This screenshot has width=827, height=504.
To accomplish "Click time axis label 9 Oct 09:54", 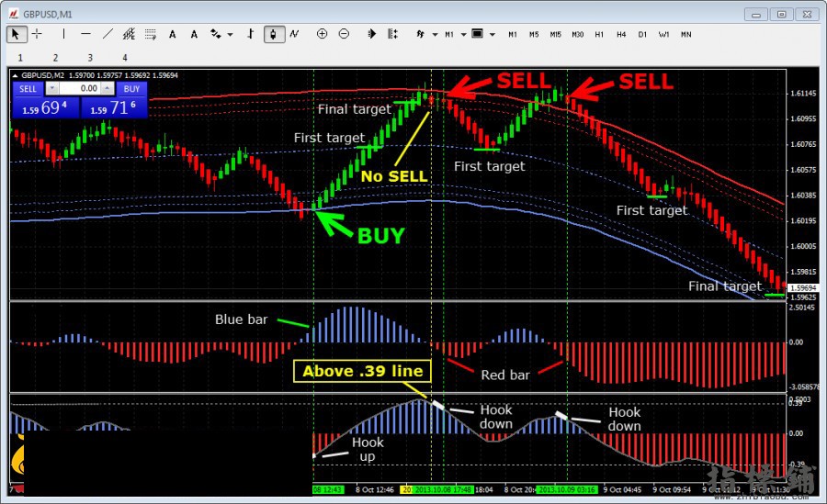I will [672, 489].
